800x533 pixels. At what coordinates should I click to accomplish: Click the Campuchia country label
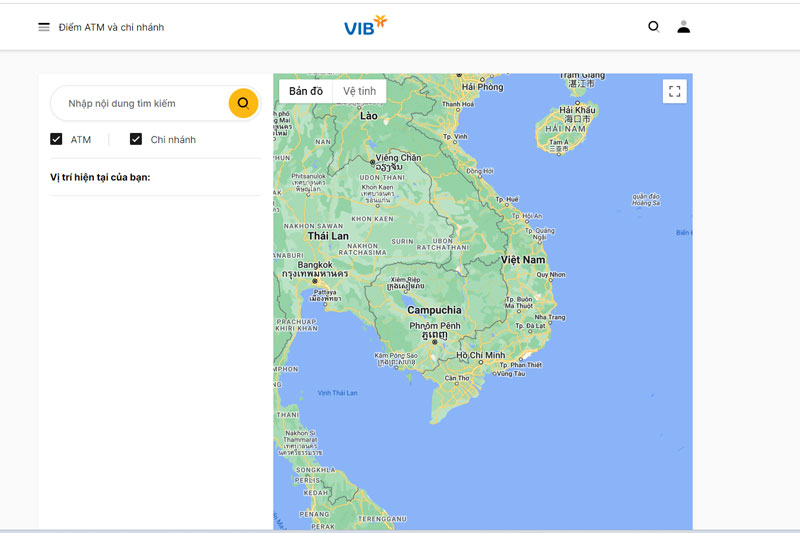(x=434, y=310)
